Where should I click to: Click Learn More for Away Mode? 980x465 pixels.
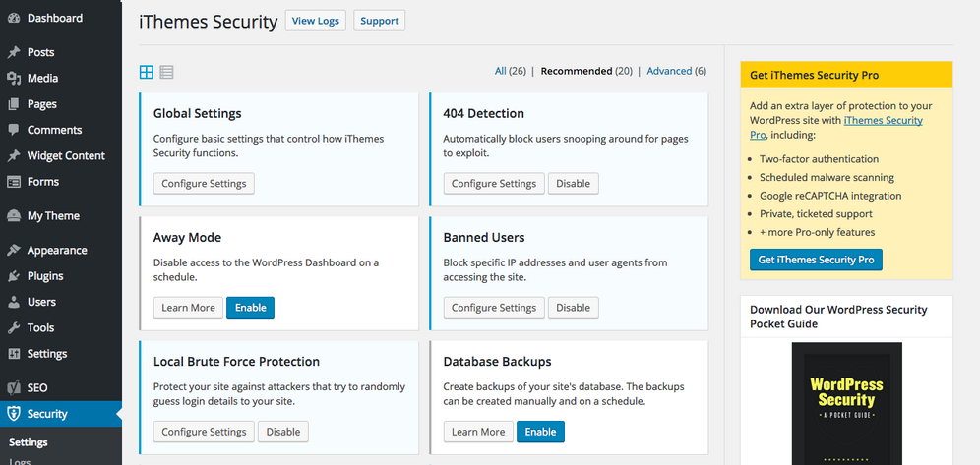tap(188, 308)
